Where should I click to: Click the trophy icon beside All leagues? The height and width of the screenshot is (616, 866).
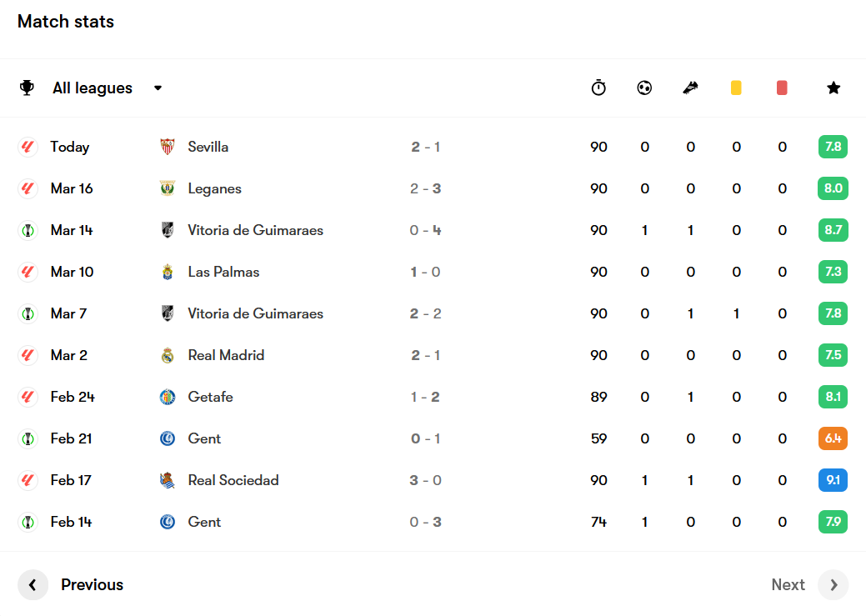pyautogui.click(x=27, y=88)
